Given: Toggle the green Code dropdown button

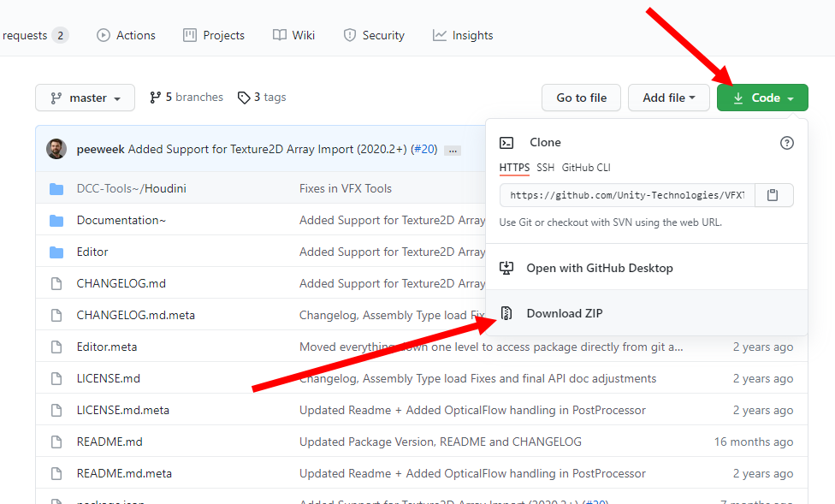Looking at the screenshot, I should pyautogui.click(x=762, y=98).
